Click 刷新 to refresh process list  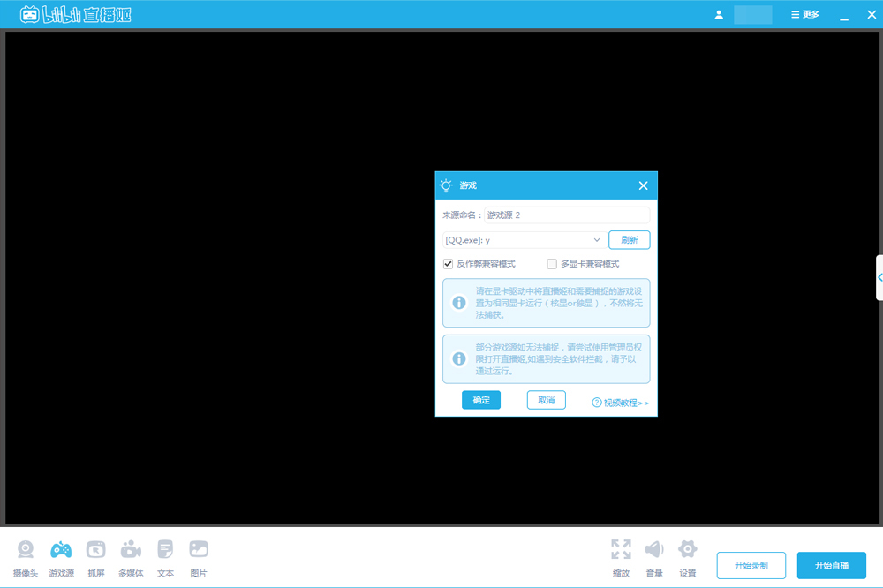pos(629,239)
